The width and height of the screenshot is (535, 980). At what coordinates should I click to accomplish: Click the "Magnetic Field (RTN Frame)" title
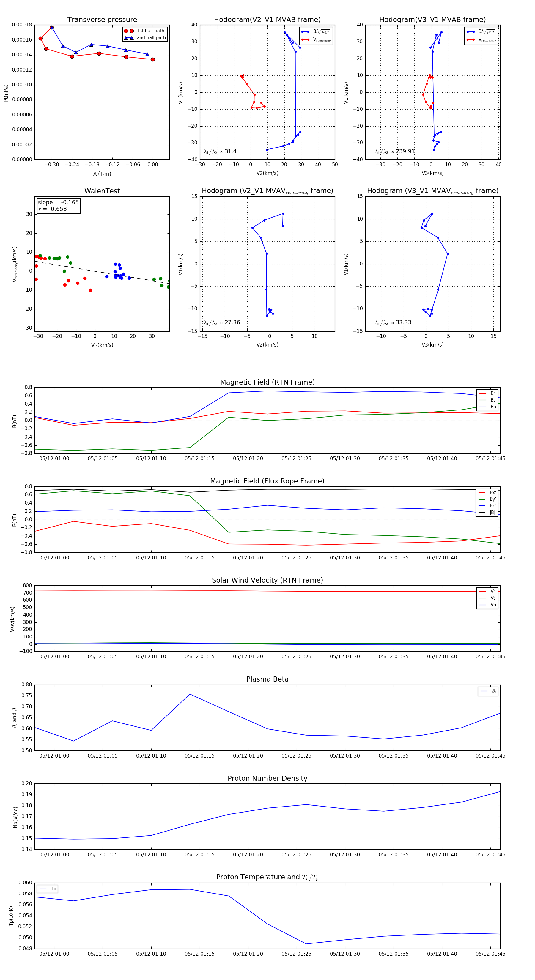click(x=267, y=382)
